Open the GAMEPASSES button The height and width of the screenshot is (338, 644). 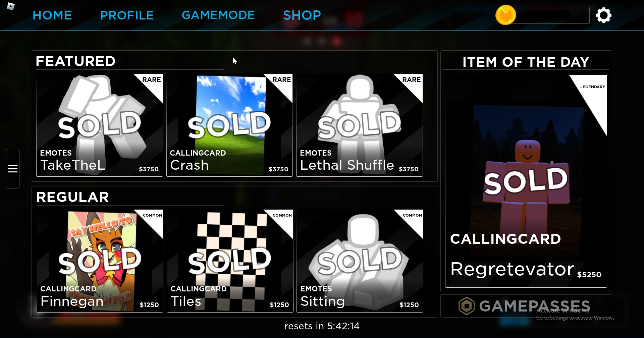[526, 306]
